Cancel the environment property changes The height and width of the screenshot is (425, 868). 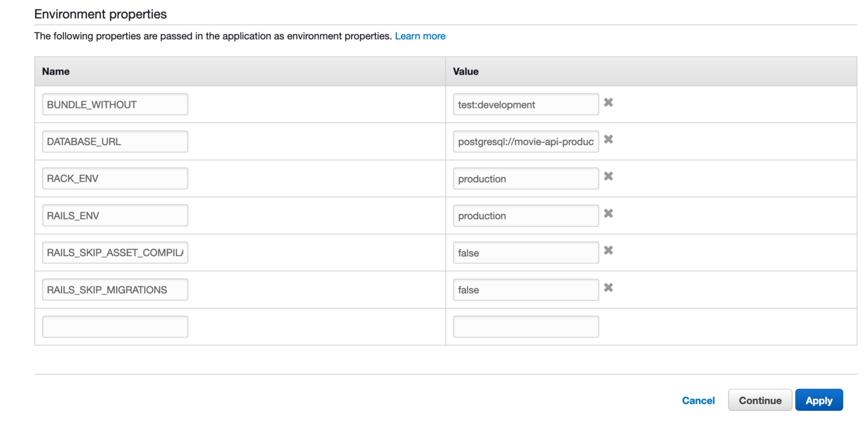pyautogui.click(x=698, y=401)
